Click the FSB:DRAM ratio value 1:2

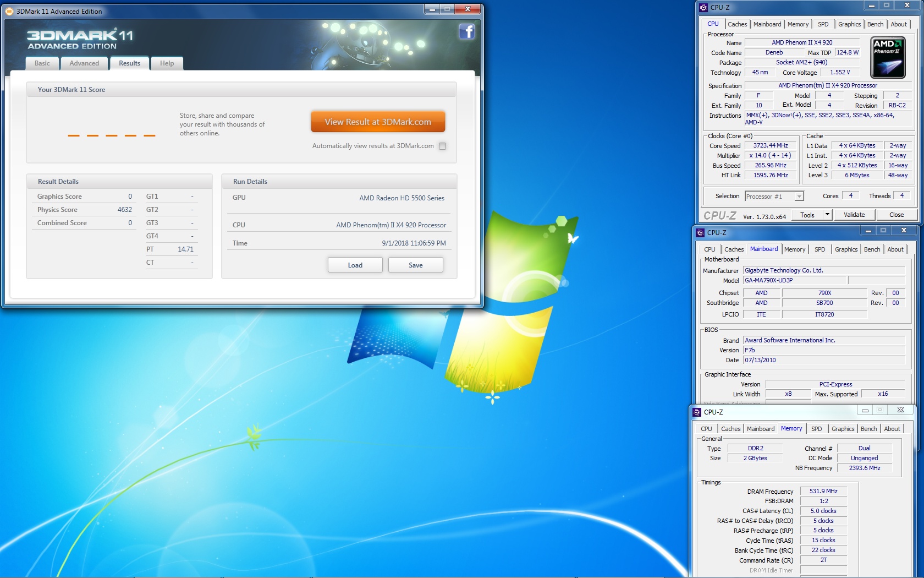click(x=823, y=501)
